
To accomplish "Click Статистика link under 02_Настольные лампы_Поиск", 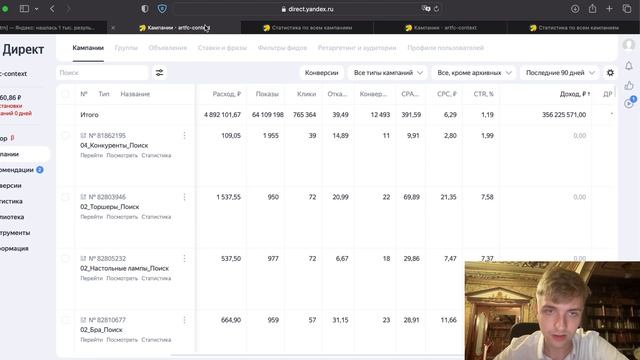I will 156,278.
